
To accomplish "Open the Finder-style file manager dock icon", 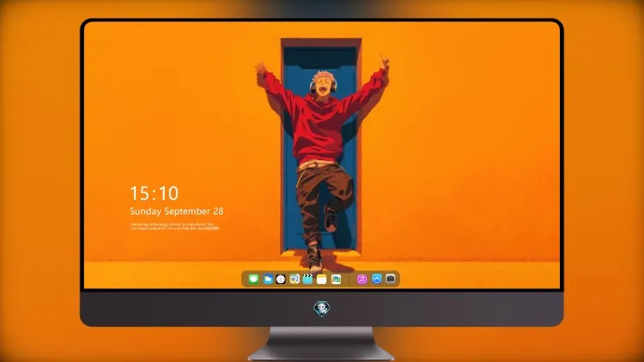I will 294,279.
